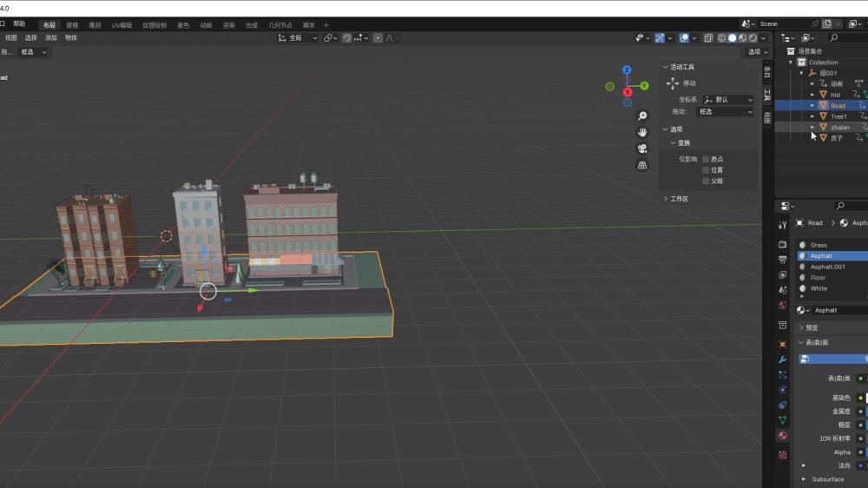The image size is (868, 488).
Task: Enable the 位置 (Locations) checkbox
Action: tap(706, 170)
